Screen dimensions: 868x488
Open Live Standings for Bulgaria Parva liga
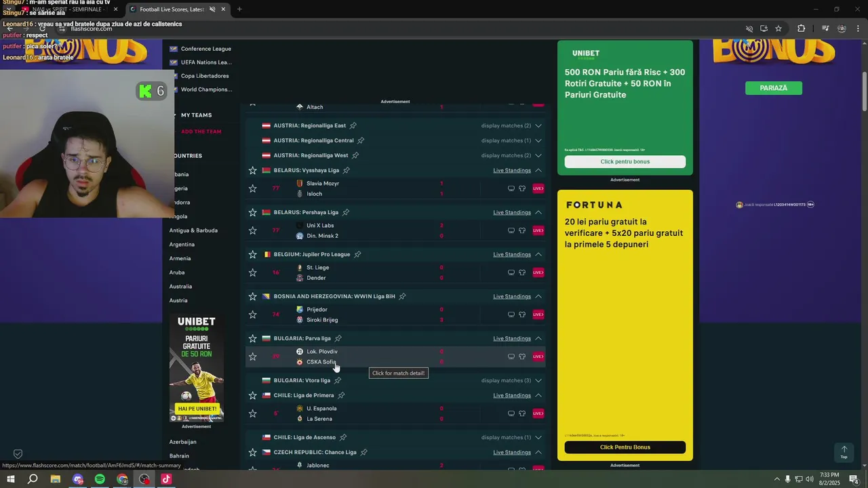(x=512, y=338)
